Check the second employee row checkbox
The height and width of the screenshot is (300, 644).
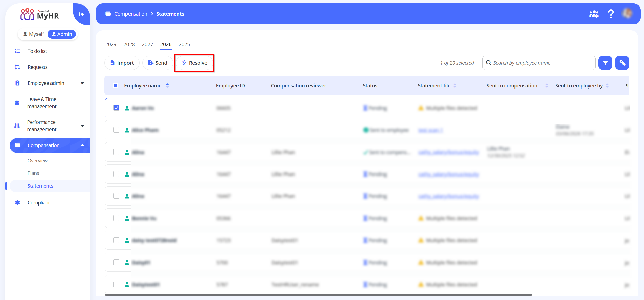116,130
